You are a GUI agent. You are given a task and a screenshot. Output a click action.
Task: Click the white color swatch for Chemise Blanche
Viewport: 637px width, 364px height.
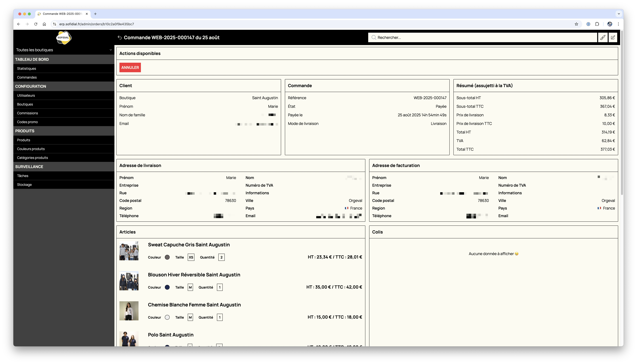[x=167, y=317]
